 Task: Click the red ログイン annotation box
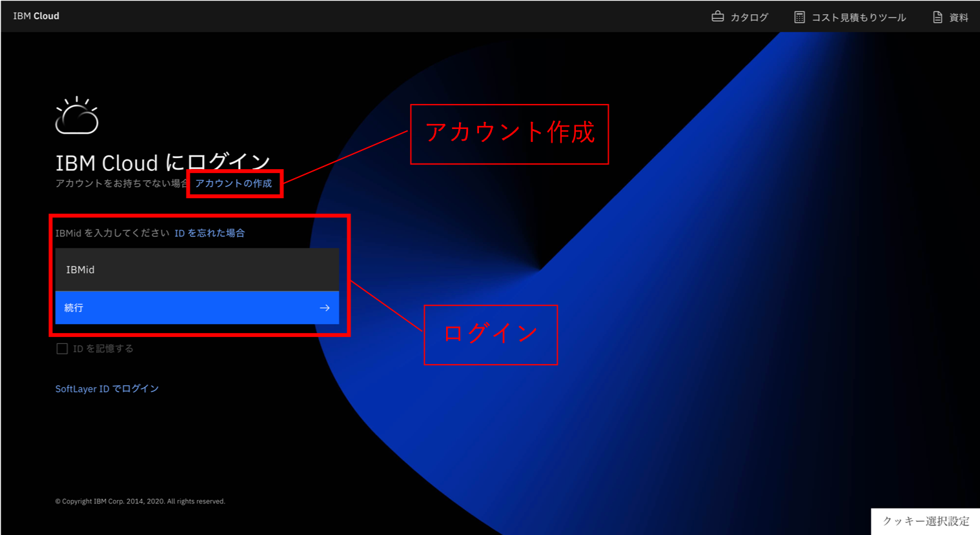tap(491, 334)
